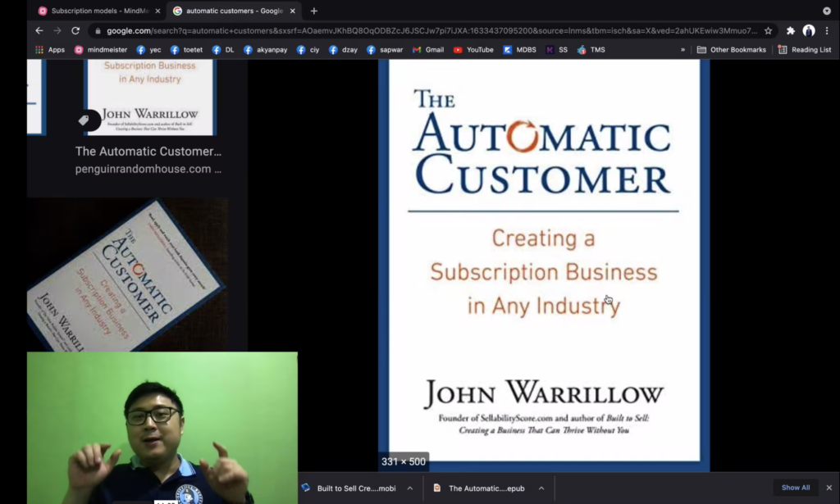The width and height of the screenshot is (840, 504).
Task: Reload the Google search page
Action: coord(75,30)
